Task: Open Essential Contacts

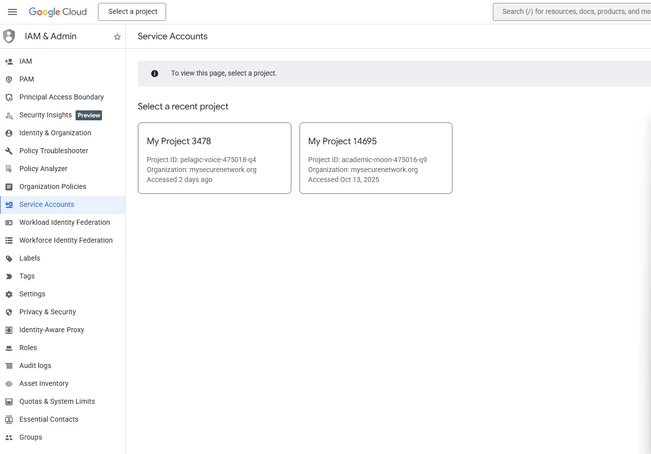Action: 63,420
